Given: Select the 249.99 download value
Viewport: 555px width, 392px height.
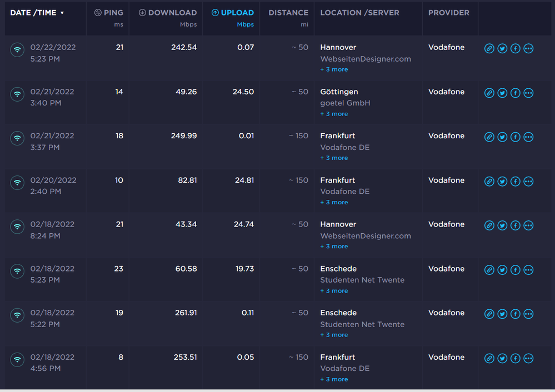Looking at the screenshot, I should coord(184,136).
